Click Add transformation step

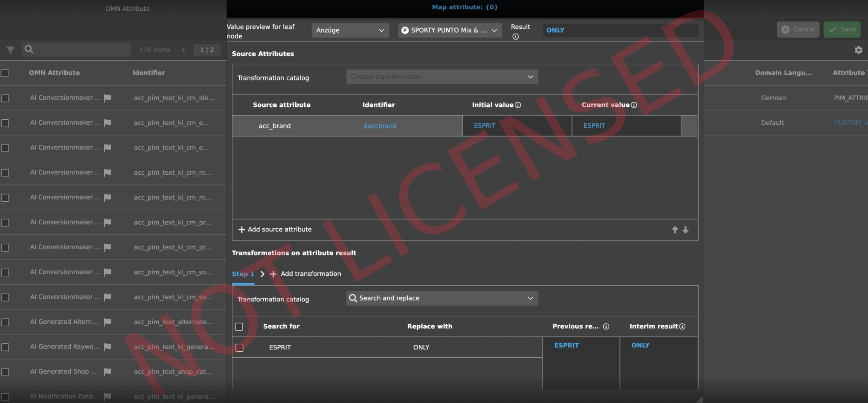(x=306, y=274)
